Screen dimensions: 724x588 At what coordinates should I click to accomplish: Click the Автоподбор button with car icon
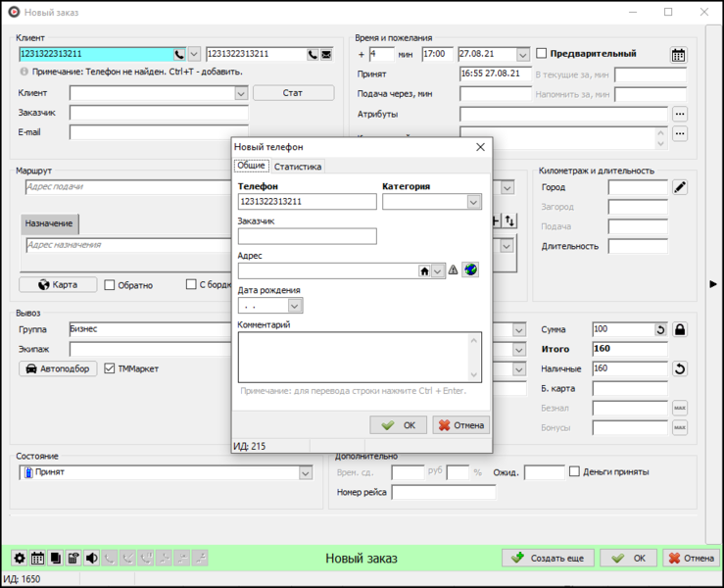point(58,369)
